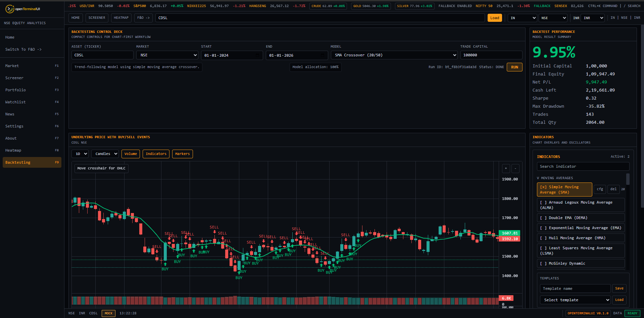This screenshot has width=644, height=318.
Task: Open the chart timeframe 1D dropdown
Action: [80, 154]
